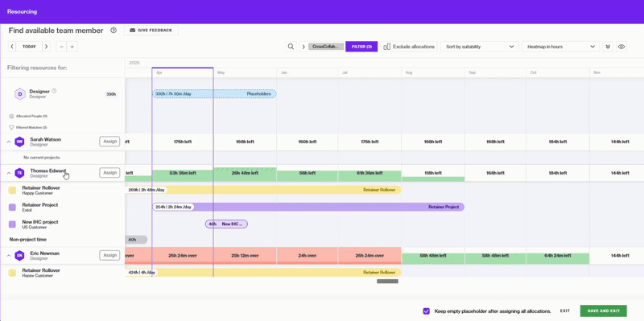Image resolution: width=644 pixels, height=321 pixels.
Task: Click purple Retainer Project color swatch
Action: (12, 208)
